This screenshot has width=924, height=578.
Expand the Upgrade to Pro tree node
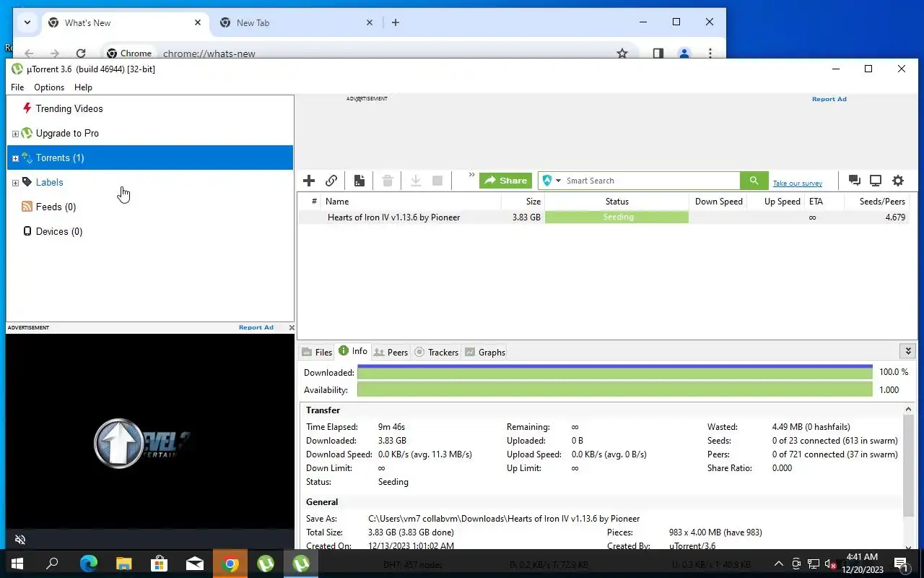pyautogui.click(x=15, y=134)
